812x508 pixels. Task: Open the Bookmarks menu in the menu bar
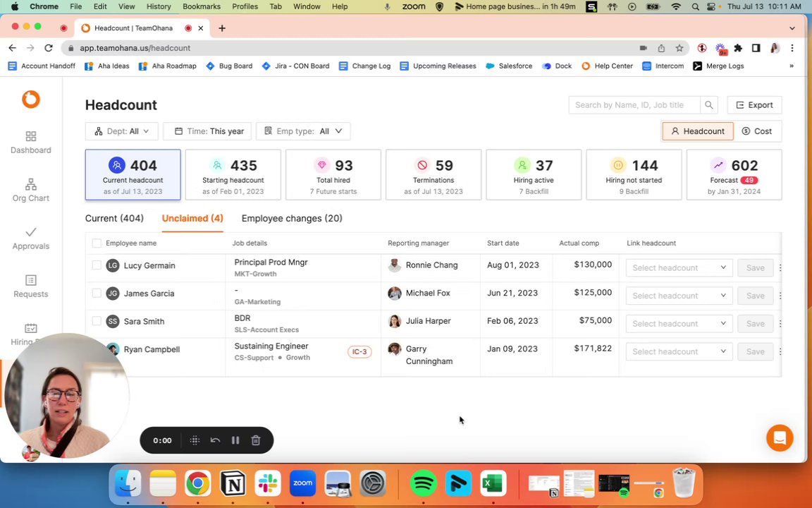202,6
